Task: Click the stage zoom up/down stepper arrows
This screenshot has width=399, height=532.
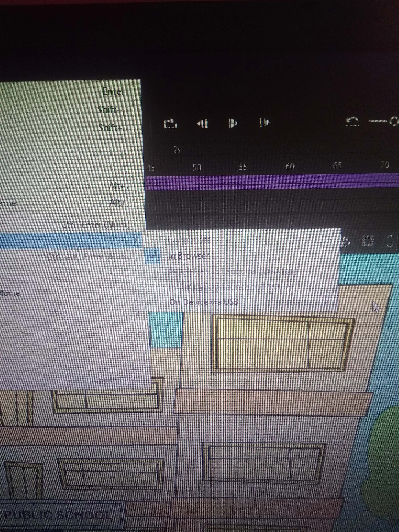Action: [x=390, y=241]
